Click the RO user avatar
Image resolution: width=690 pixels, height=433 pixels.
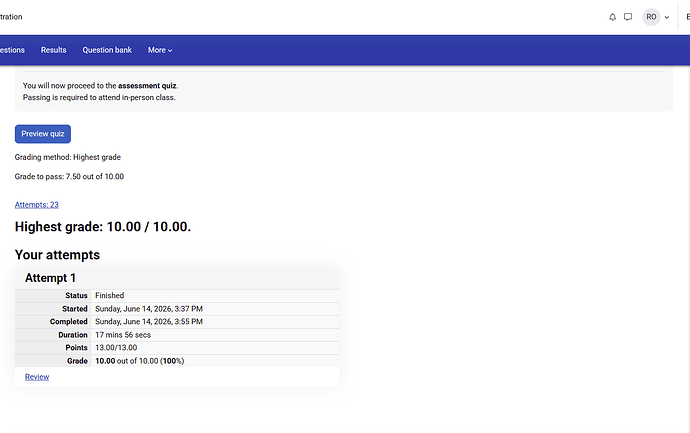click(x=651, y=17)
